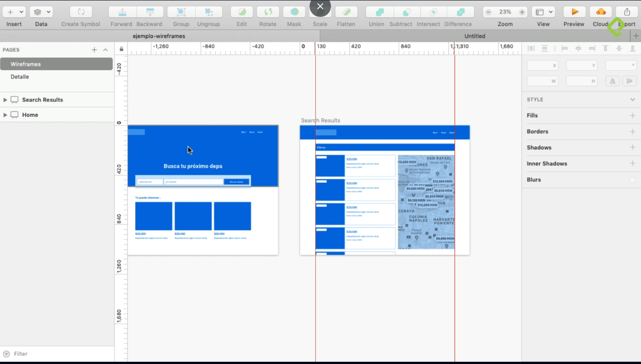This screenshot has width=641, height=364.
Task: Add a new fill with plus button
Action: click(632, 116)
